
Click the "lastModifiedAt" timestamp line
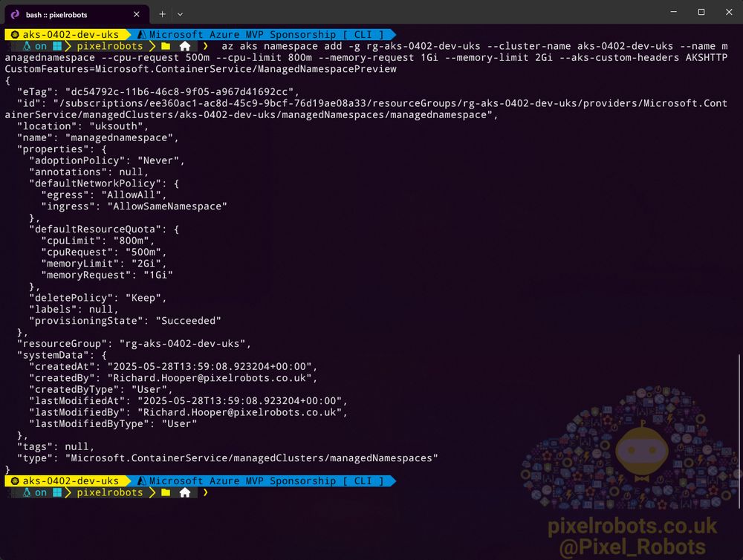coord(188,401)
